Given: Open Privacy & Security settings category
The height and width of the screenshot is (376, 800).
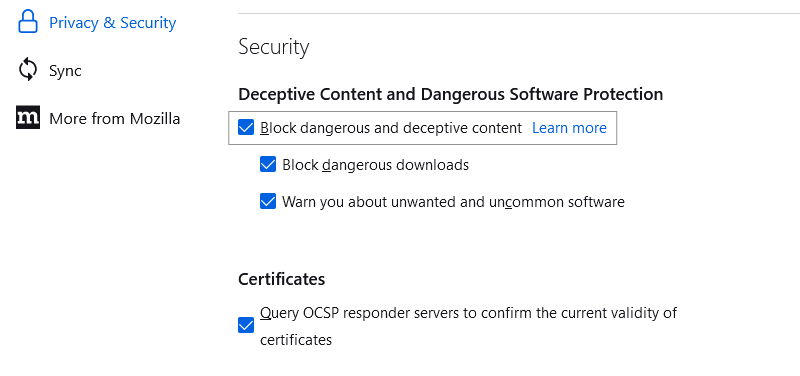Looking at the screenshot, I should (x=97, y=22).
